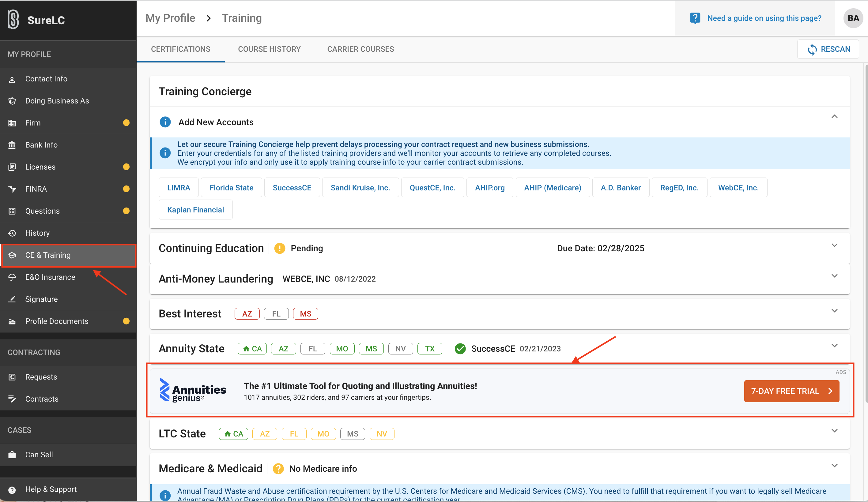
Task: Click the LIMRA provider button
Action: tap(179, 188)
